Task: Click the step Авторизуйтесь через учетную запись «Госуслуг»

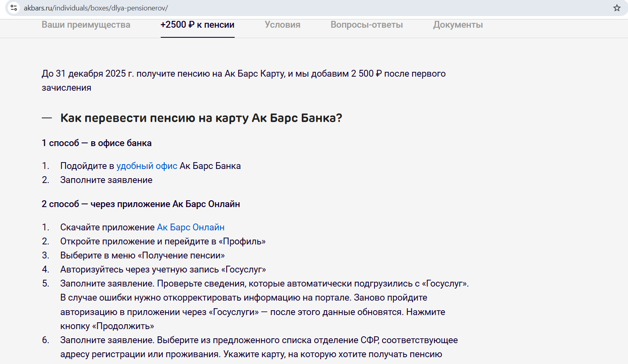Action: [x=163, y=269]
